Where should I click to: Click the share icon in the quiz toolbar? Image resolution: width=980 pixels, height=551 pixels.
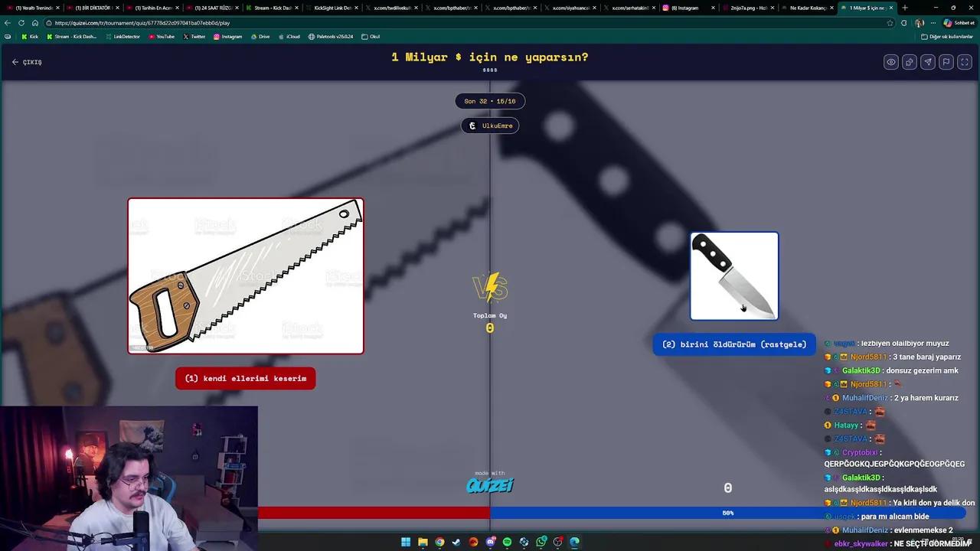[x=909, y=62]
